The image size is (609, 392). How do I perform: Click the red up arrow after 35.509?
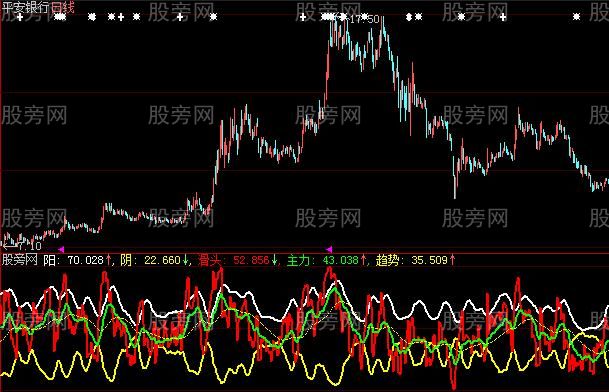452,260
